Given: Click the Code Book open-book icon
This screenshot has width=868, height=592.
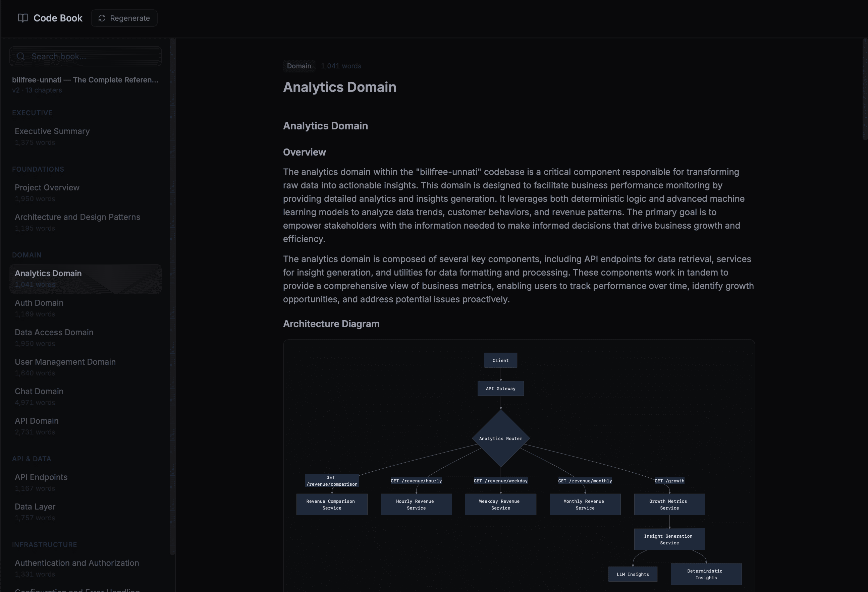Looking at the screenshot, I should pyautogui.click(x=22, y=18).
